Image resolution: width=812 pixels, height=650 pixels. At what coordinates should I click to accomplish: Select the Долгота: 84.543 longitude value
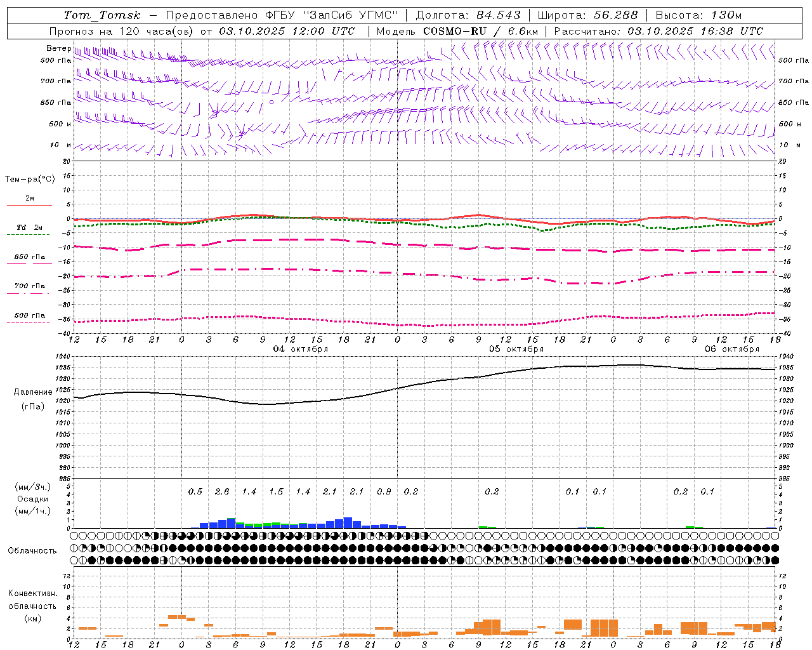[x=468, y=15]
